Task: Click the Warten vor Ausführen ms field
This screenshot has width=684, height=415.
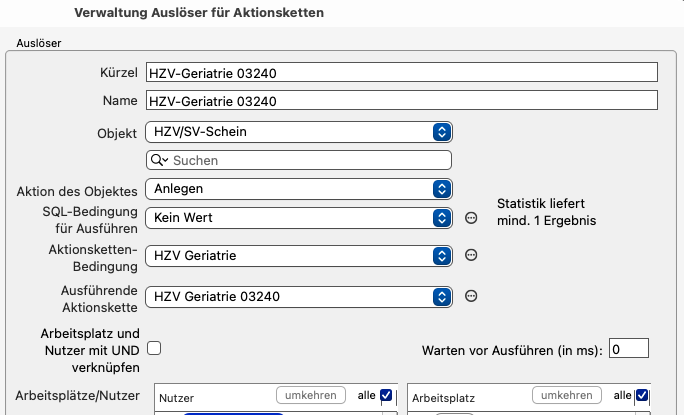Action: pos(629,349)
